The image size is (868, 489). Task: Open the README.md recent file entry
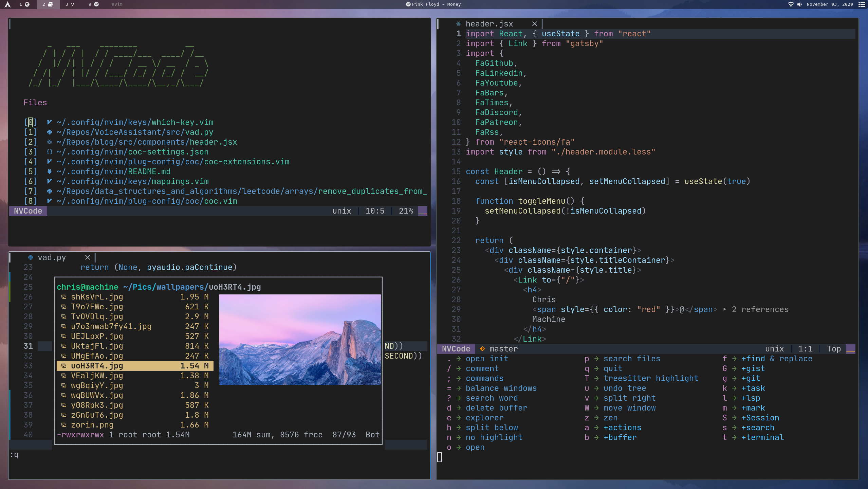pyautogui.click(x=113, y=171)
